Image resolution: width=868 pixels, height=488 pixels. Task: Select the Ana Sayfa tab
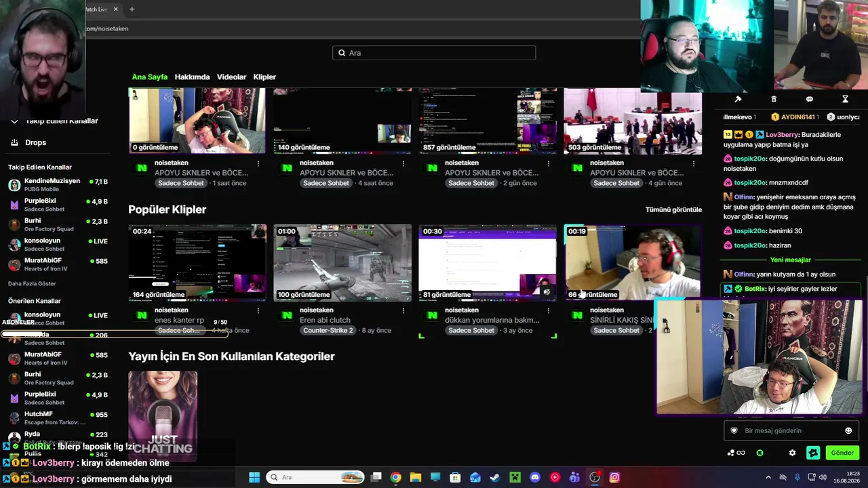click(x=150, y=77)
